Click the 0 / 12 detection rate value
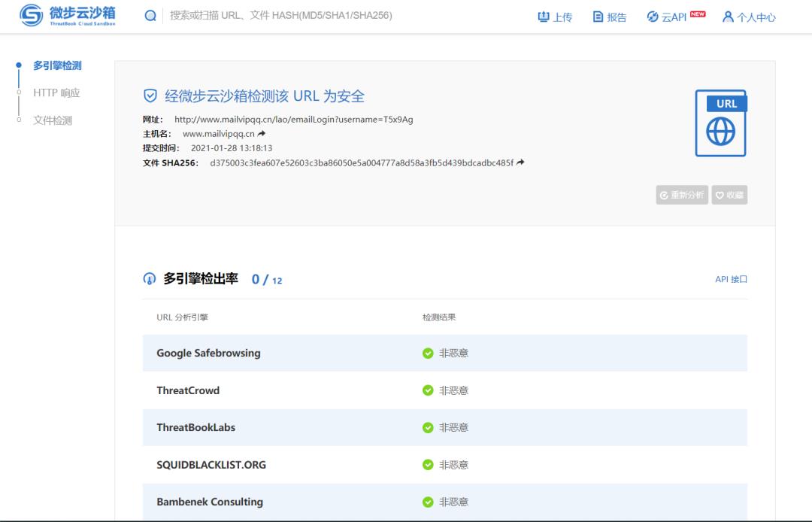Screen dimensions: 812x522 [x=267, y=280]
